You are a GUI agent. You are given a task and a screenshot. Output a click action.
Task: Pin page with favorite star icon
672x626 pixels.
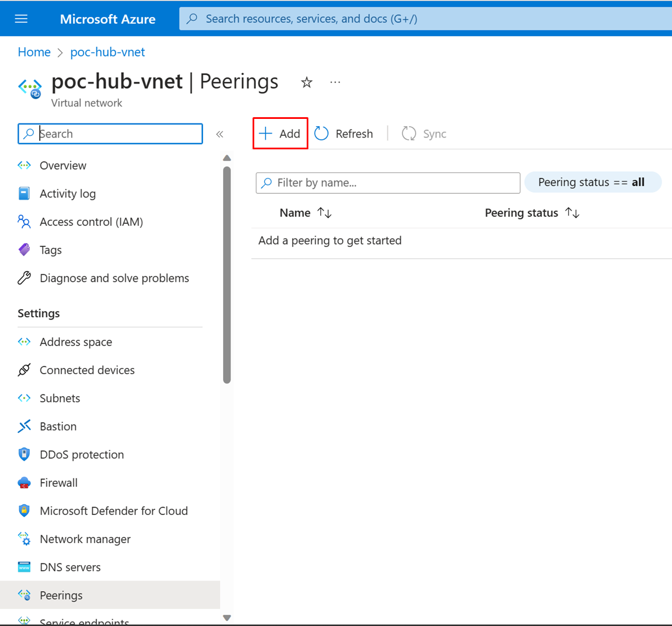307,82
